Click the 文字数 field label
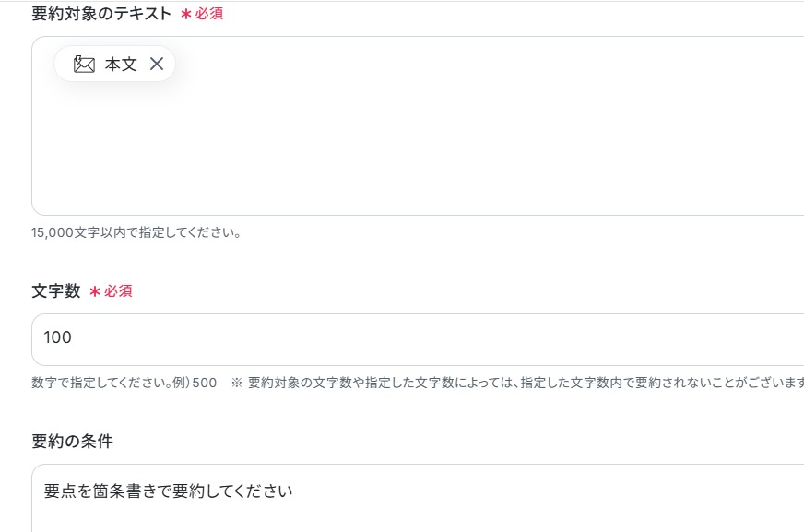This screenshot has width=804, height=532. pos(56,291)
